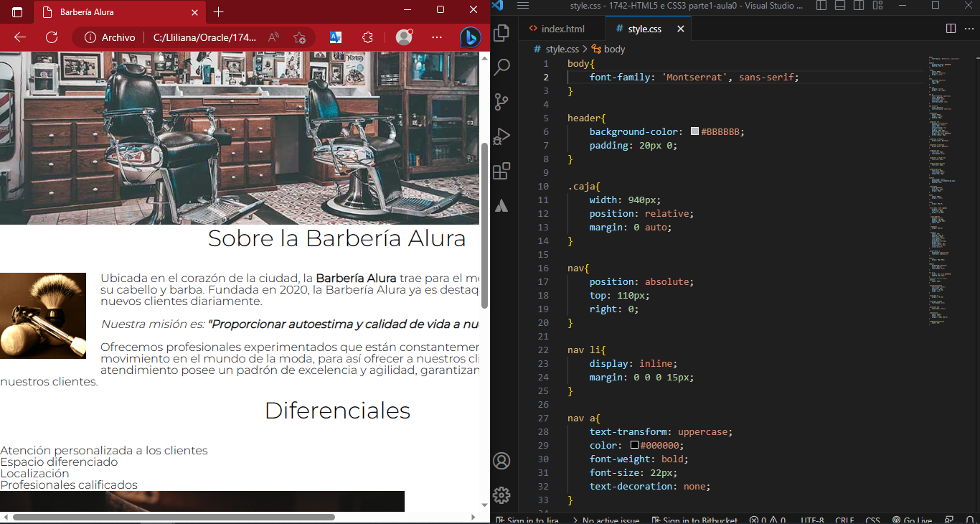Screen dimensions: 980x524
Task: Click No active issue in status bar
Action: (605, 520)
